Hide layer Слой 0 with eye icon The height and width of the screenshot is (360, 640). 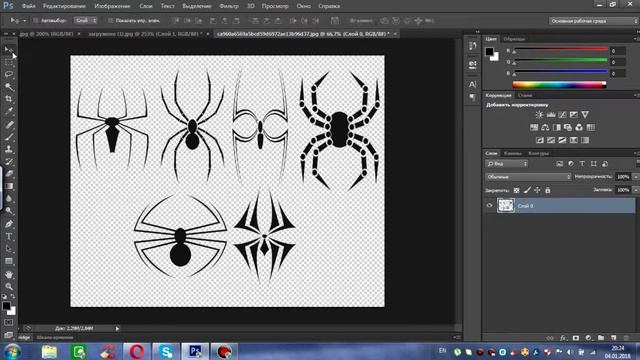[x=489, y=206]
